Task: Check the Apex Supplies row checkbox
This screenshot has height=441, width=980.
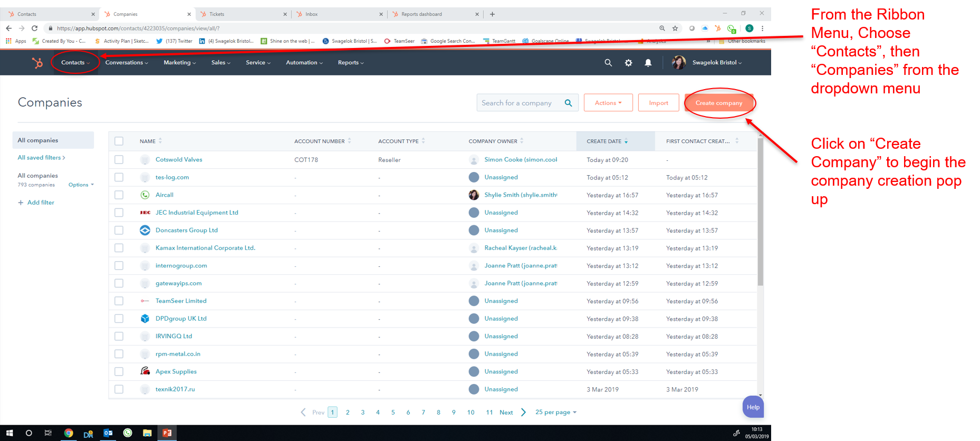Action: click(x=119, y=371)
